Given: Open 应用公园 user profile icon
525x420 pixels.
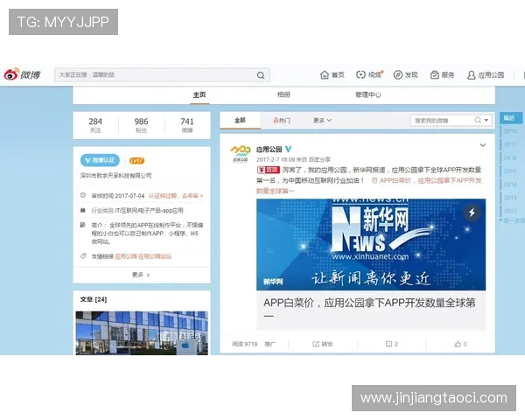Looking at the screenshot, I should 471,74.
